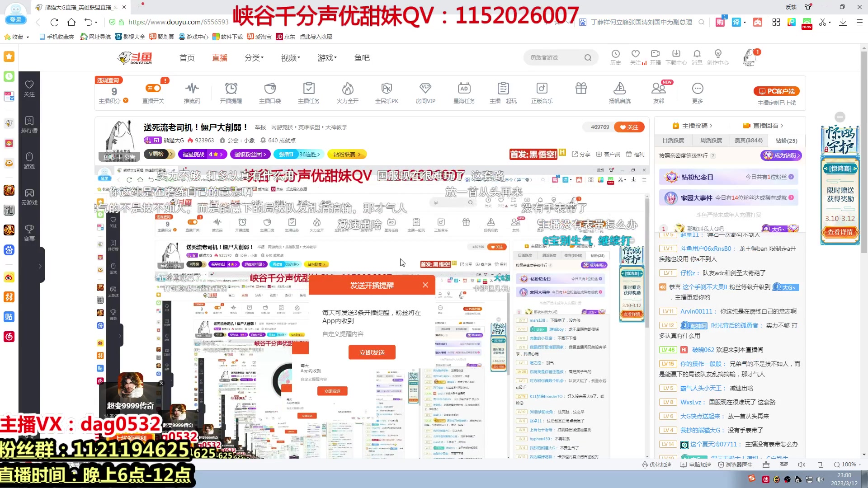This screenshot has height=488, width=868.
Task: Open PC客户端 button
Action: tap(777, 91)
